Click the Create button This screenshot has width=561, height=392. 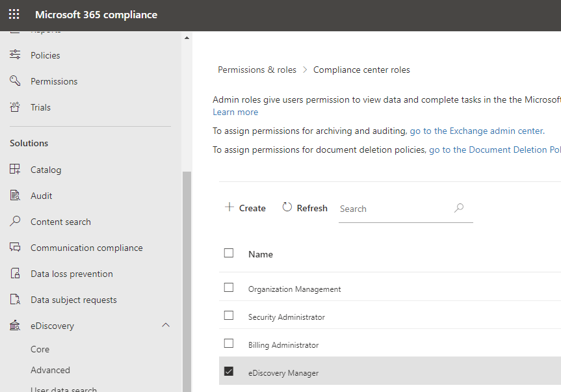245,208
